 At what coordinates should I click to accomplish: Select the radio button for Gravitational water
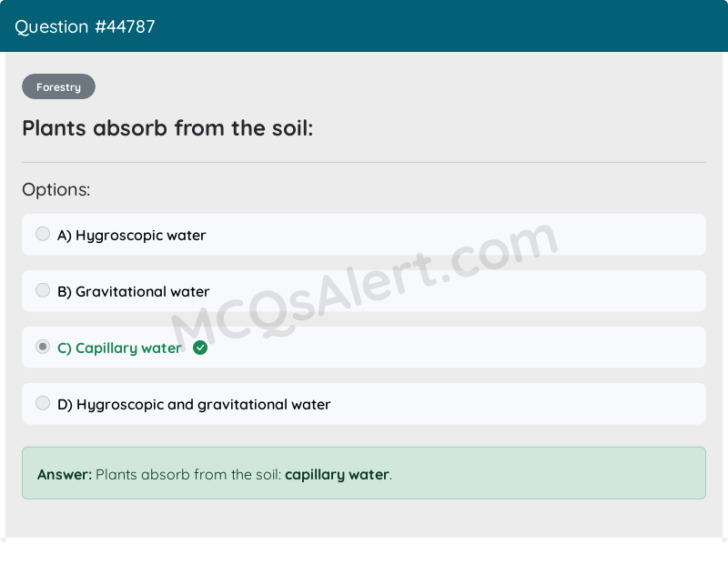click(43, 290)
